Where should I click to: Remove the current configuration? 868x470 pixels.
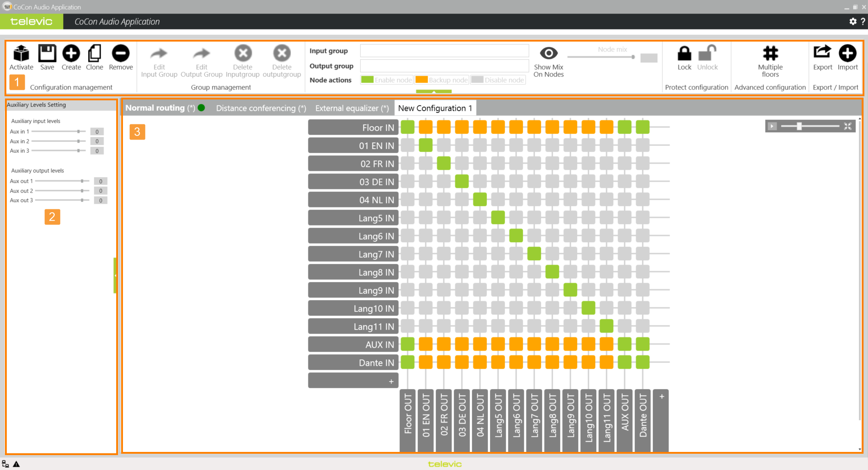pyautogui.click(x=121, y=54)
